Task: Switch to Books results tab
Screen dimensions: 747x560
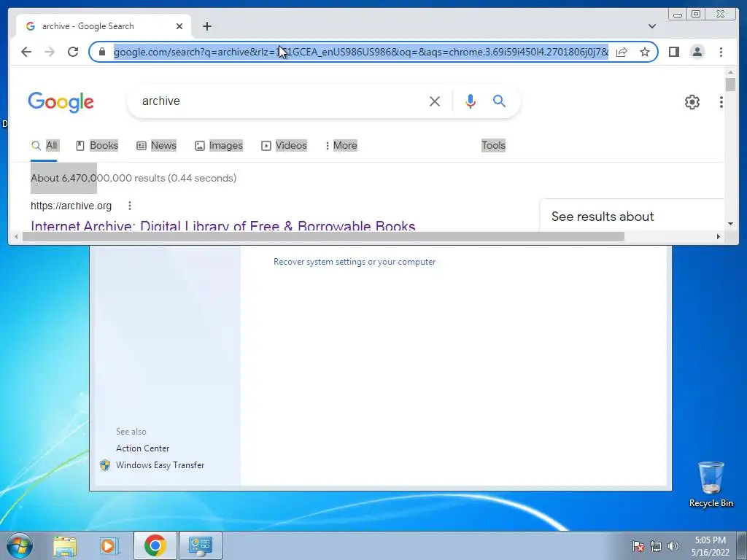Action: 97,145
